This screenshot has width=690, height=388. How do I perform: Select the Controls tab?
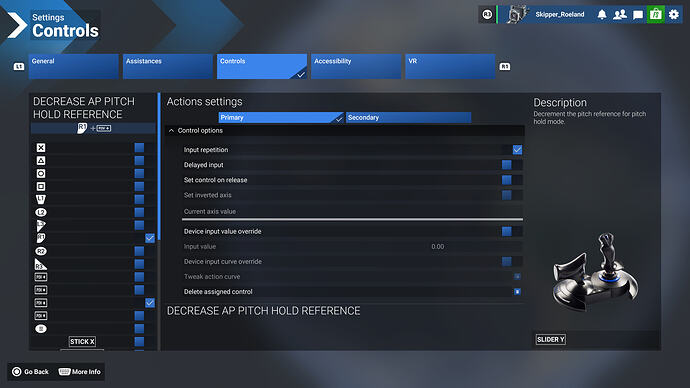(x=262, y=66)
